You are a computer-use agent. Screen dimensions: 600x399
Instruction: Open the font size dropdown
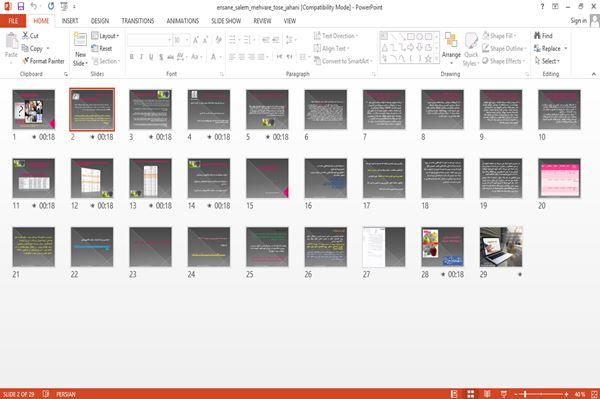pos(187,40)
